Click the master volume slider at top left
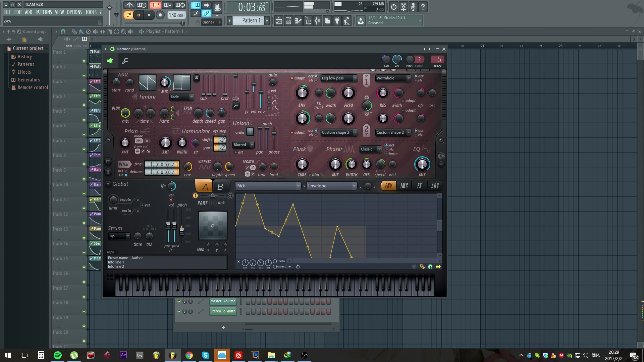 (x=109, y=7)
